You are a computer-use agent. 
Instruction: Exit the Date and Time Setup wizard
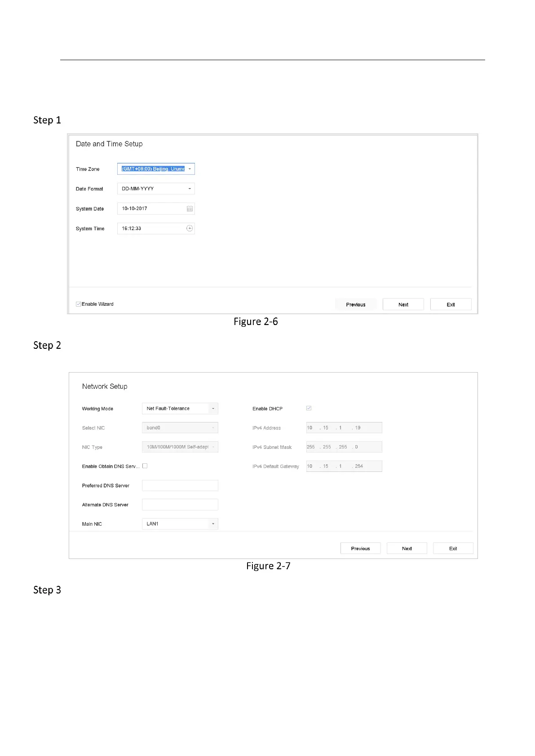point(451,304)
